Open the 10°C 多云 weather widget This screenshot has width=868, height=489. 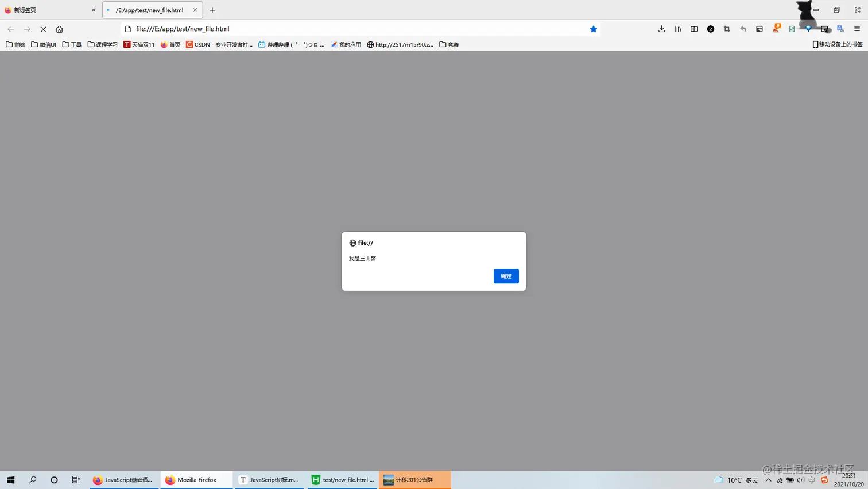tap(736, 480)
